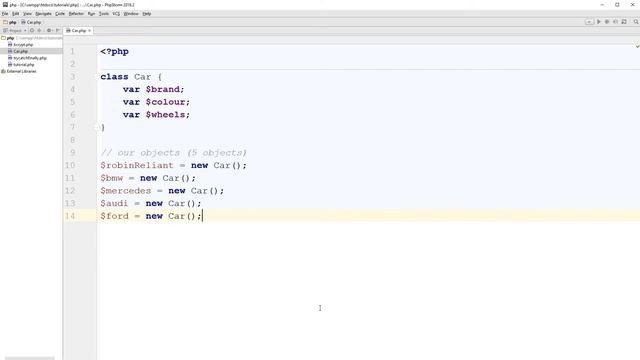Viewport: 640px width, 360px height.
Task: Click the Run with Coverage icon
Action: click(615, 22)
